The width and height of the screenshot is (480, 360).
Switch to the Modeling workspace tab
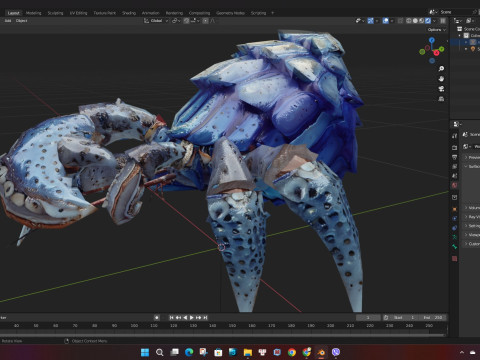[34, 13]
